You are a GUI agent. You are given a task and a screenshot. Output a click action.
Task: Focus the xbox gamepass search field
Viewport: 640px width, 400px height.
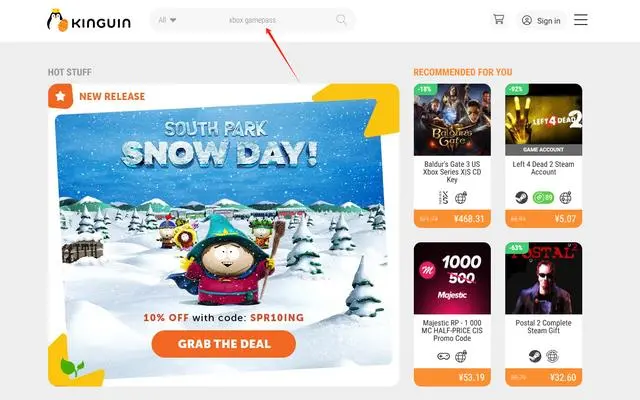pyautogui.click(x=252, y=20)
